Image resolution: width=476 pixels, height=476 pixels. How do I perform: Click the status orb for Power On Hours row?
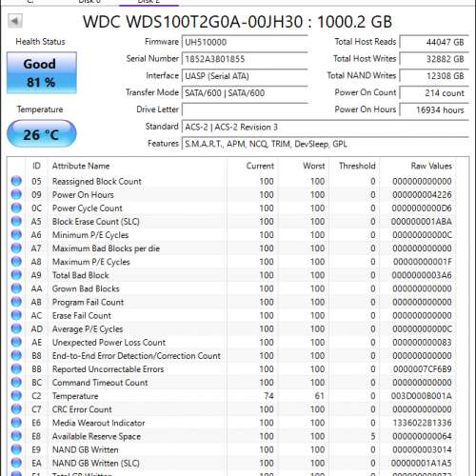[x=16, y=194]
